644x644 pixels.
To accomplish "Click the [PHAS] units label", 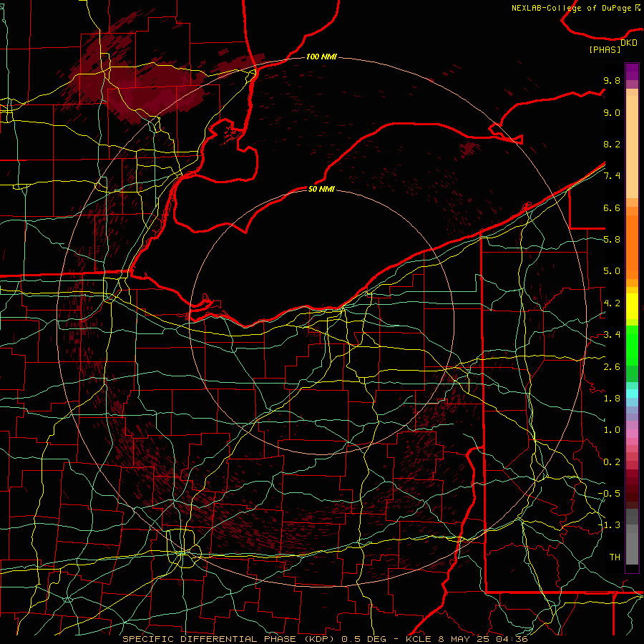I will click(605, 50).
